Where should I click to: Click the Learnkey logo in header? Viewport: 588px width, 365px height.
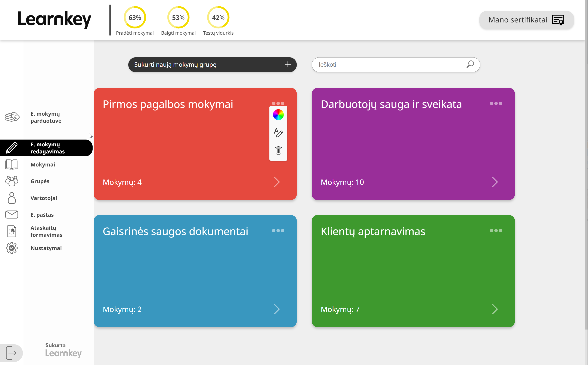pos(55,20)
